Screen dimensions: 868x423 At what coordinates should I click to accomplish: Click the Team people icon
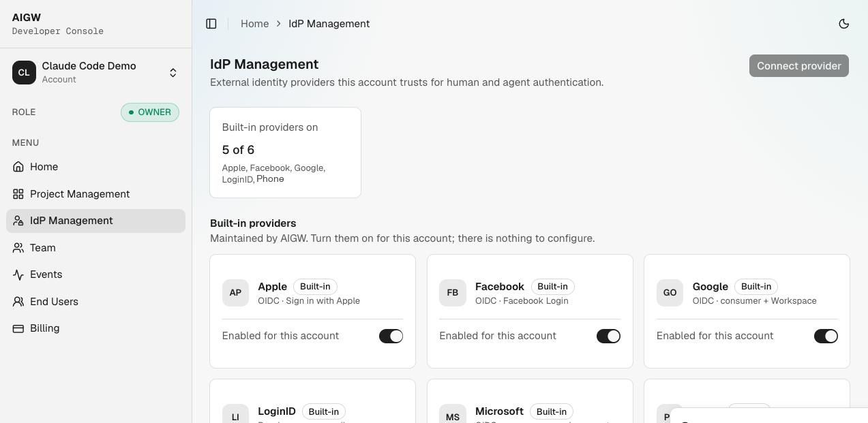[x=18, y=248]
